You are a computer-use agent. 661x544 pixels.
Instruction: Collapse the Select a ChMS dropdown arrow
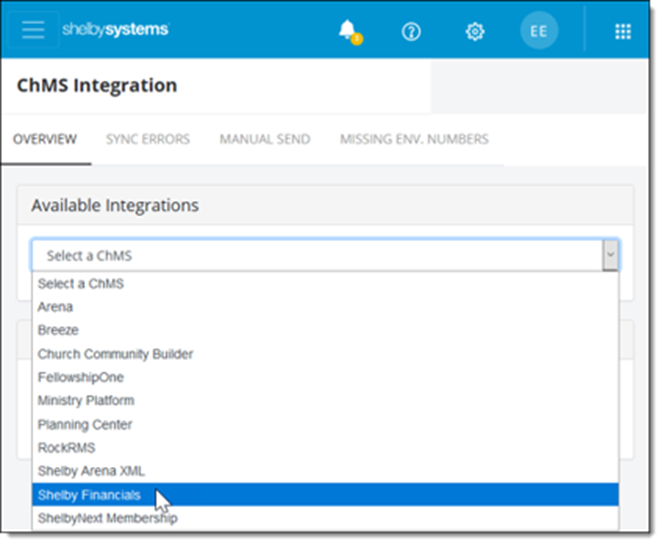coord(608,255)
